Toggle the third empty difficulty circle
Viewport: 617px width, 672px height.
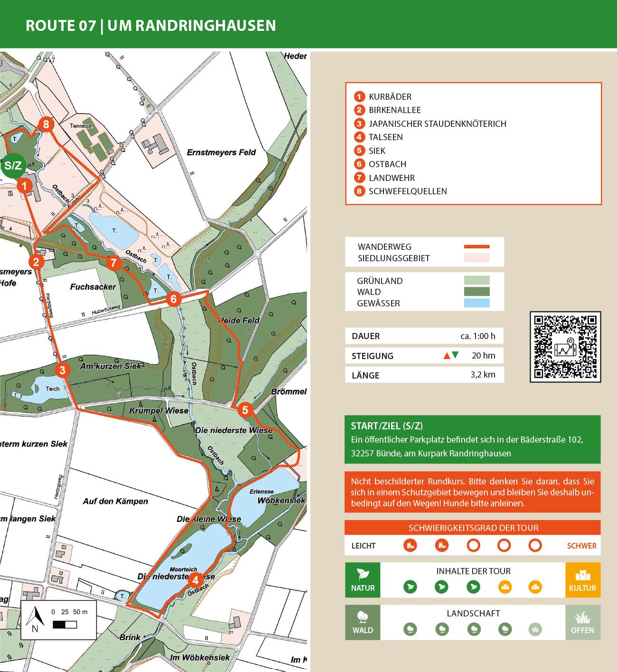click(473, 544)
